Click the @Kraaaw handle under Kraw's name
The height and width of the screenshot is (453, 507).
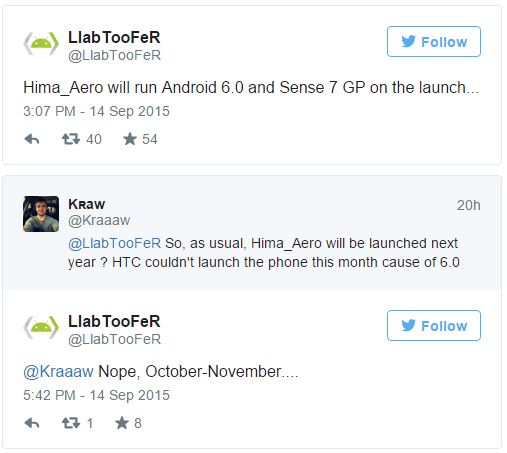tap(99, 220)
